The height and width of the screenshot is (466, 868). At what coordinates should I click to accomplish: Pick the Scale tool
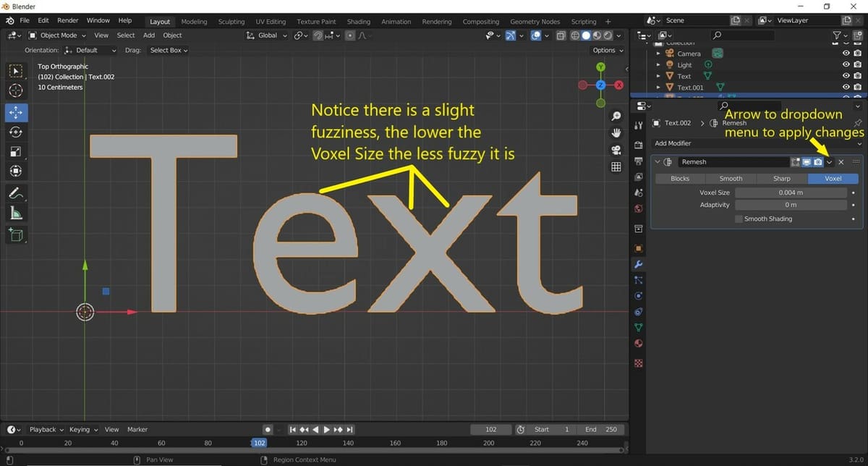(16, 152)
